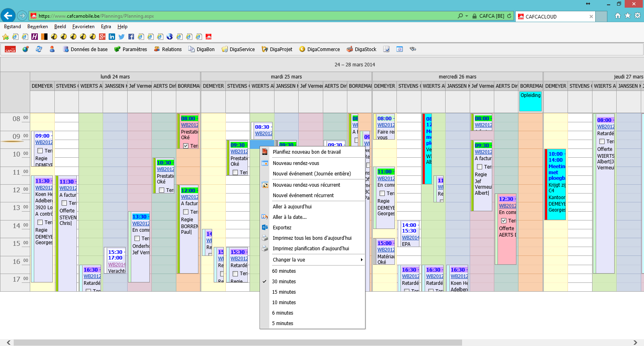Open the Extra menu
The image size is (644, 346).
106,27
